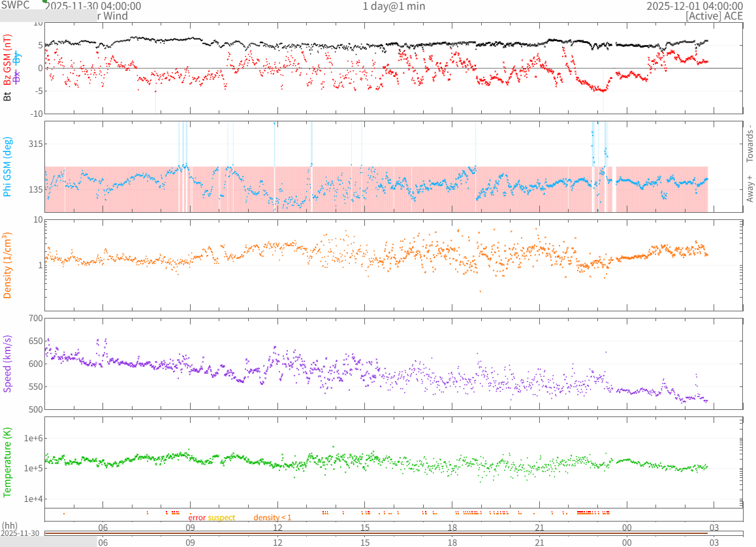Viewport: 756px width, 547px height.
Task: Open the '1 day@1 min' time range selector
Action: pos(394,7)
